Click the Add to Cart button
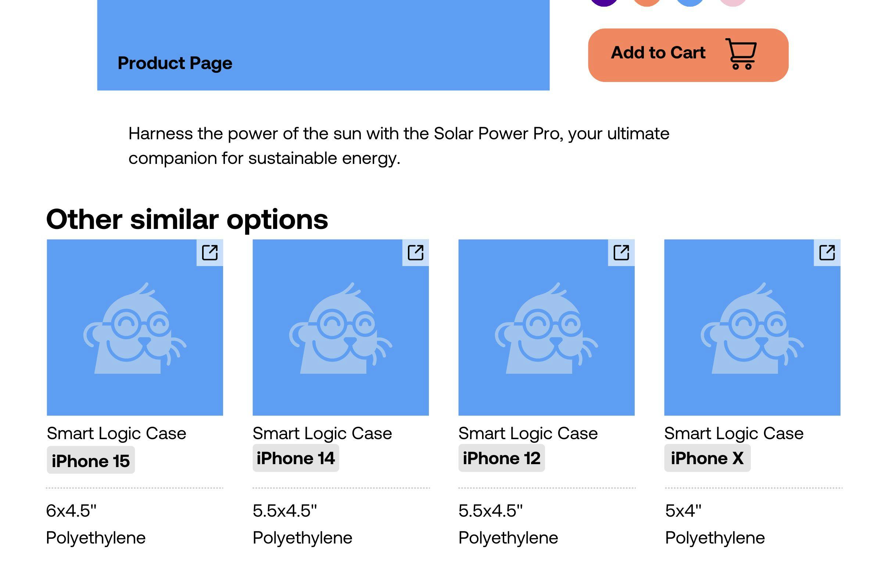Viewport: 882px width, 588px height. click(x=688, y=55)
